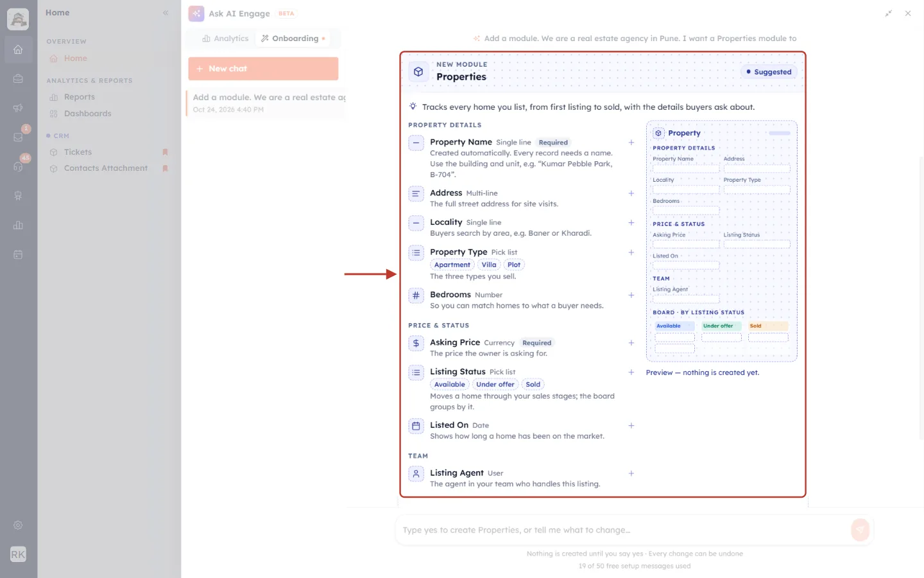The width and height of the screenshot is (924, 578).
Task: Click the plus icon on the Property Name row
Action: click(631, 143)
